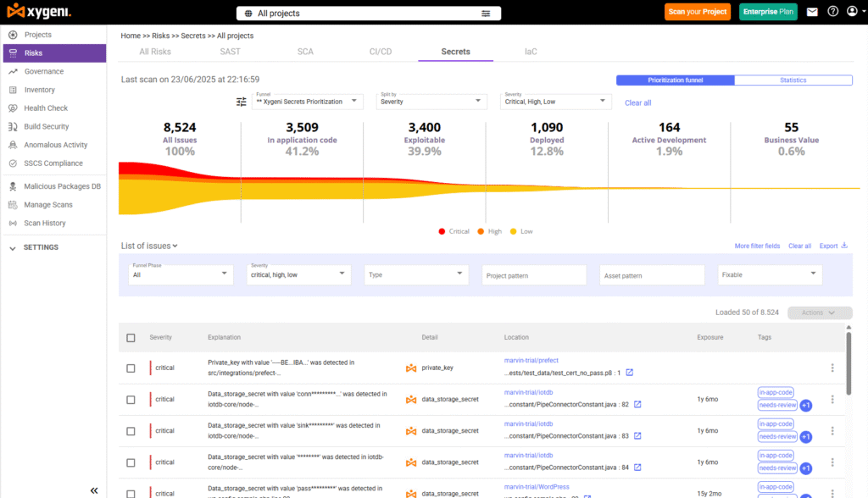Click the Xygeni logo
Screen dimensions: 868x498
pos(39,11)
